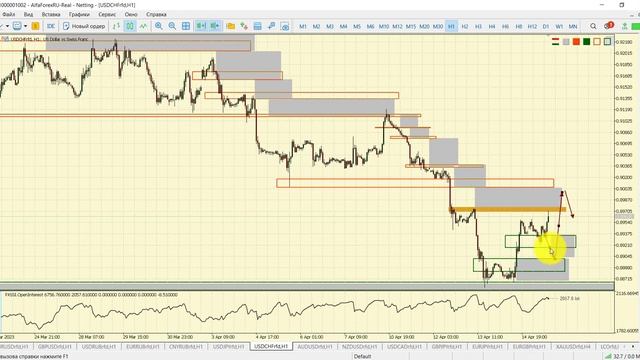Screen dimensions: 640x360
Task: Open the IDE MetaEditor button
Action: coord(51,26)
